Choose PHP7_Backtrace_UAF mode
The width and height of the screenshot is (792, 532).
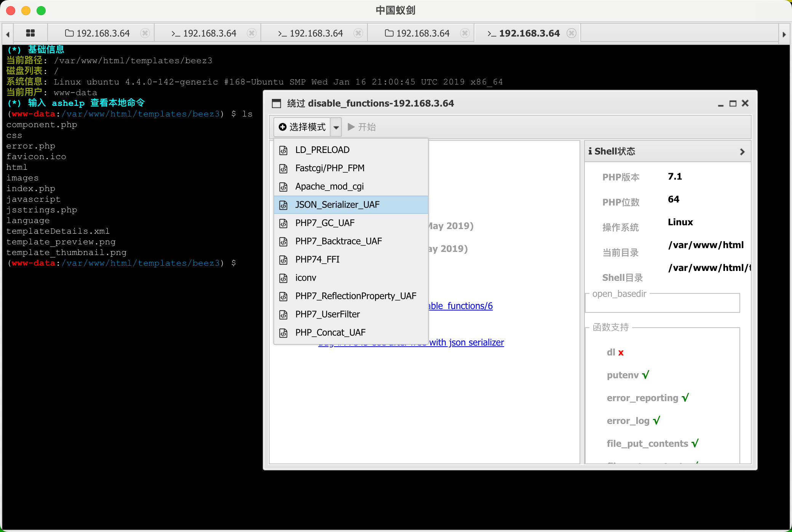coord(351,241)
